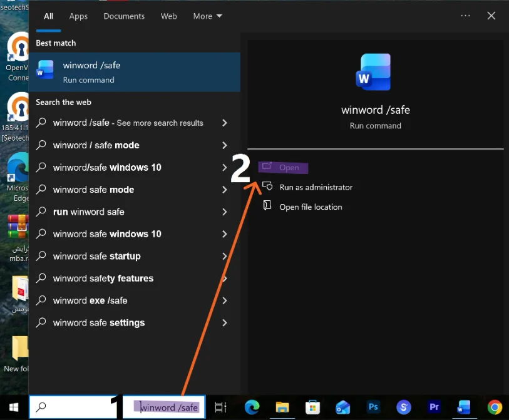Select the WinRAR archive on the desktop
The height and width of the screenshot is (420, 509).
coord(18,238)
